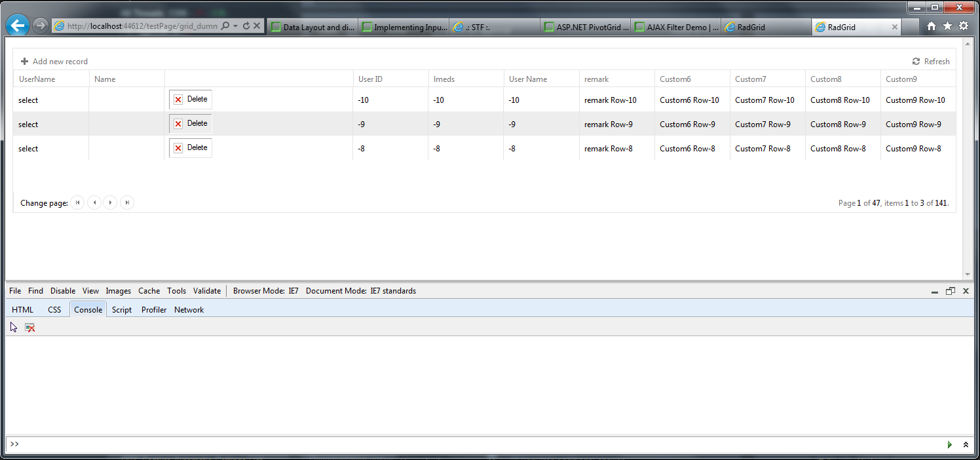This screenshot has width=980, height=460.
Task: Expand the console to multi-line mode
Action: (966, 444)
